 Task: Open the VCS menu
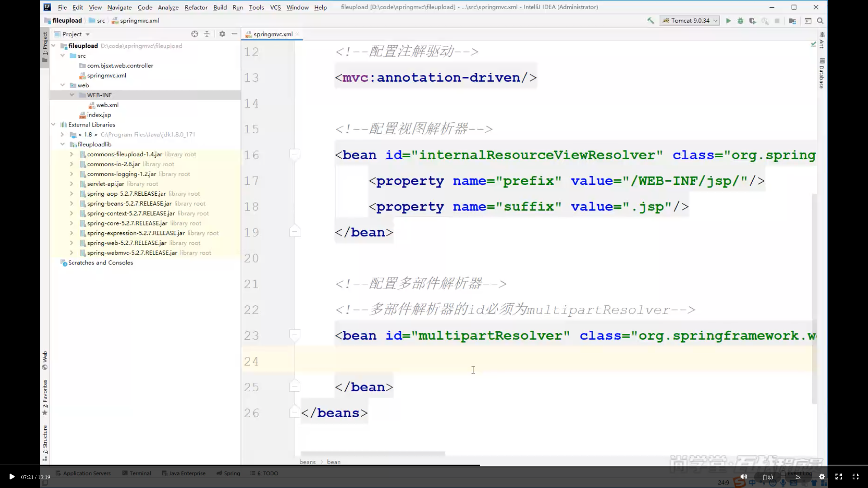(275, 7)
